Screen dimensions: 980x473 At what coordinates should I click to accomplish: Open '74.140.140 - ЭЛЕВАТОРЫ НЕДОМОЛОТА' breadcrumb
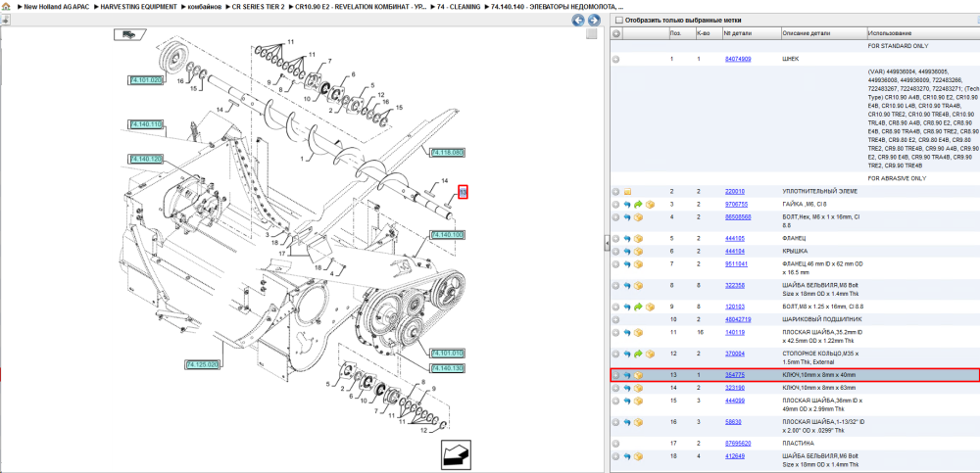(557, 6)
